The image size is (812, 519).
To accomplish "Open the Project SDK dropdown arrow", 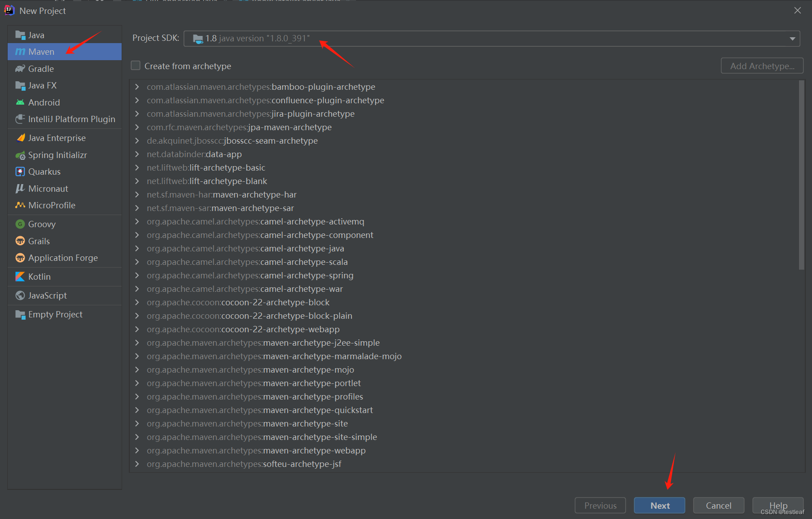I will pyautogui.click(x=792, y=39).
